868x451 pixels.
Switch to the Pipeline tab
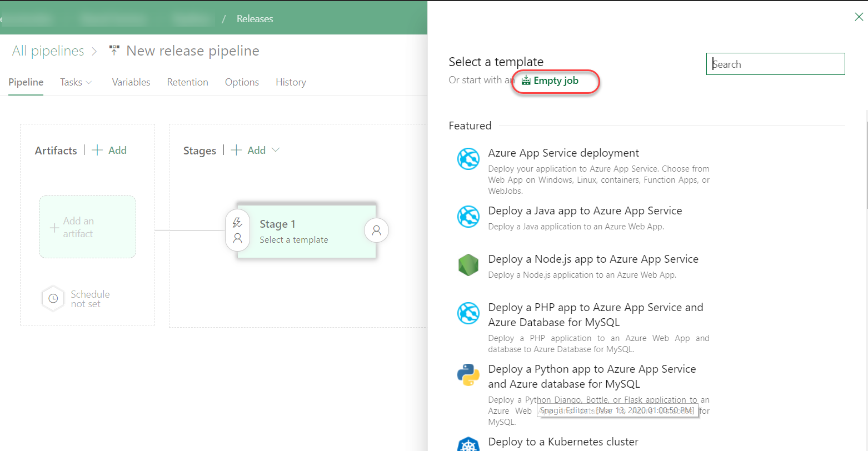click(26, 82)
